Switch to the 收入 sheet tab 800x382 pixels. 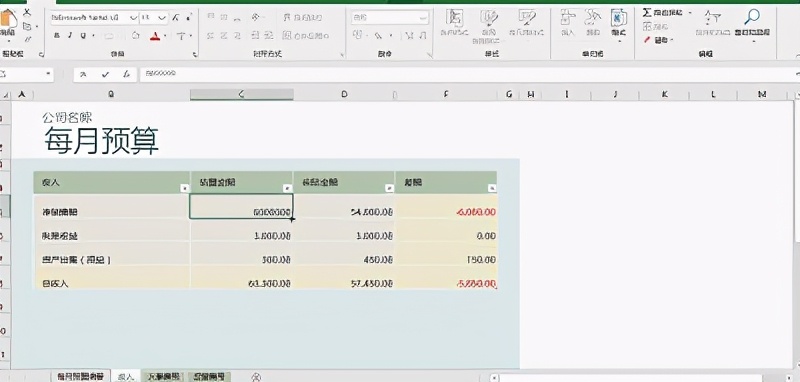click(x=125, y=377)
